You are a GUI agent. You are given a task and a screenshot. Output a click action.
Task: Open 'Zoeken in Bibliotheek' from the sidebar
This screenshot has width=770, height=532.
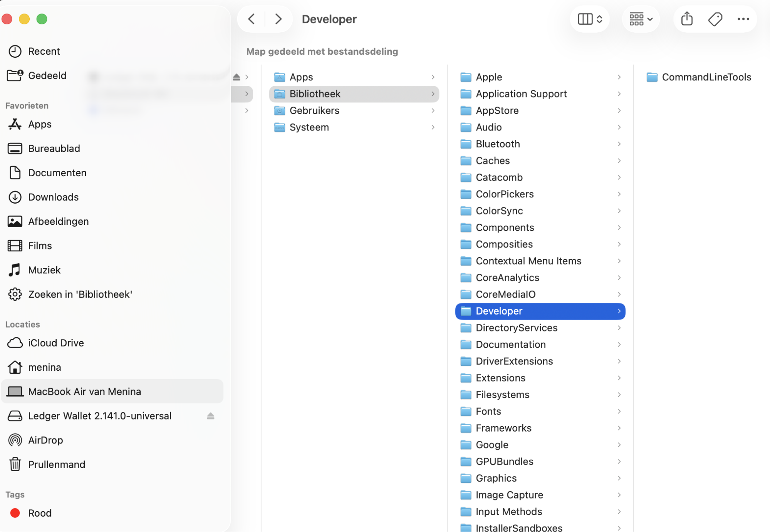tap(80, 294)
